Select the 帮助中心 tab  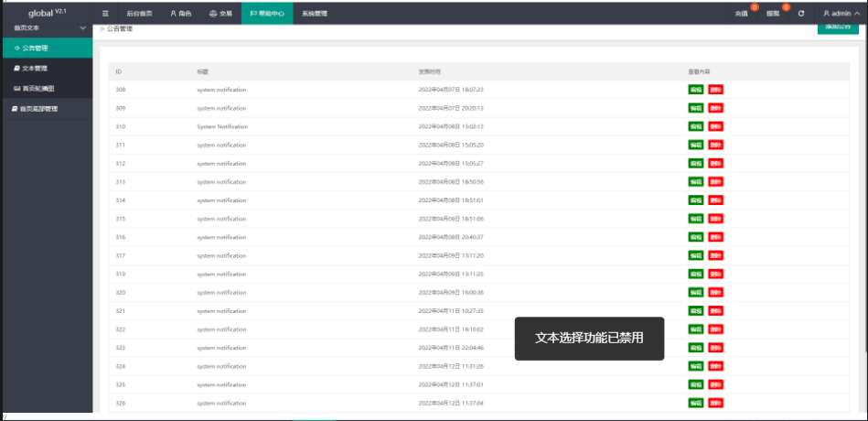click(267, 14)
